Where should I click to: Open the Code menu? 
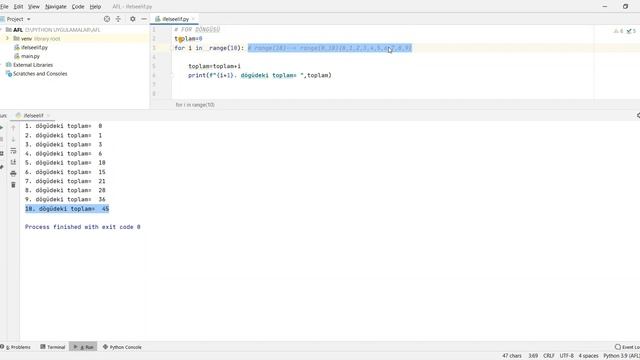point(78,7)
